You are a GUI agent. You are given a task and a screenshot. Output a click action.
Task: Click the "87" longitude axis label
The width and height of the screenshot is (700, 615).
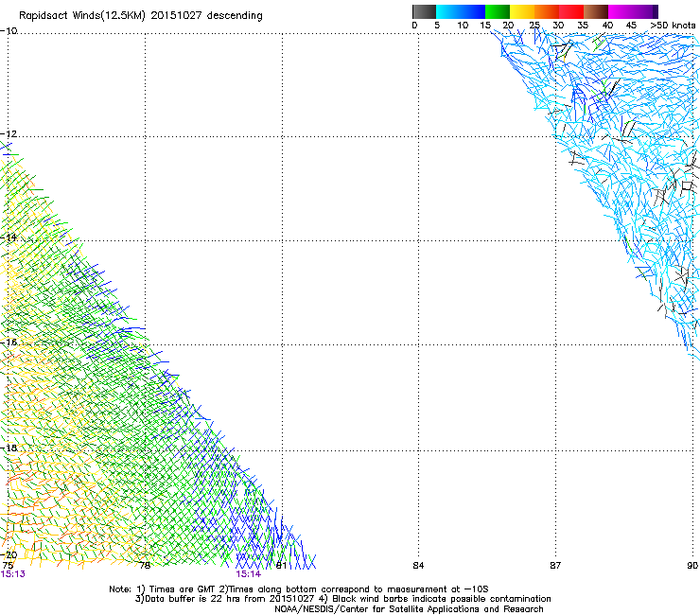pyautogui.click(x=555, y=566)
